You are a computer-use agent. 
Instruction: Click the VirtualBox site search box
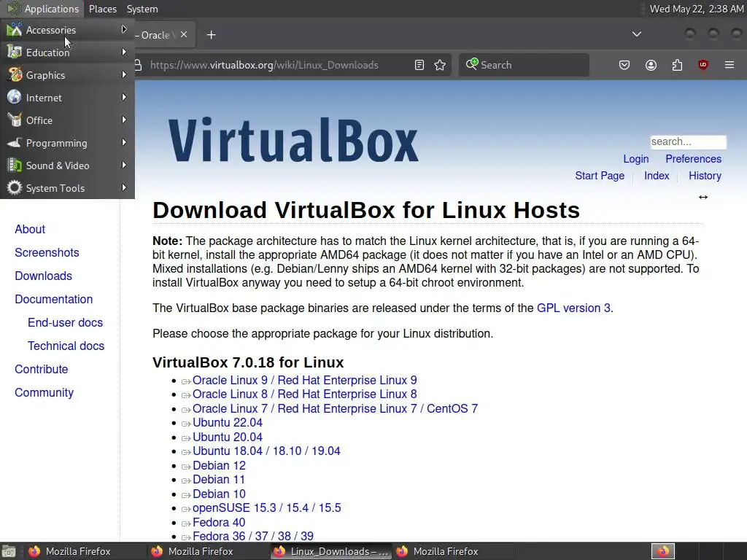[689, 142]
